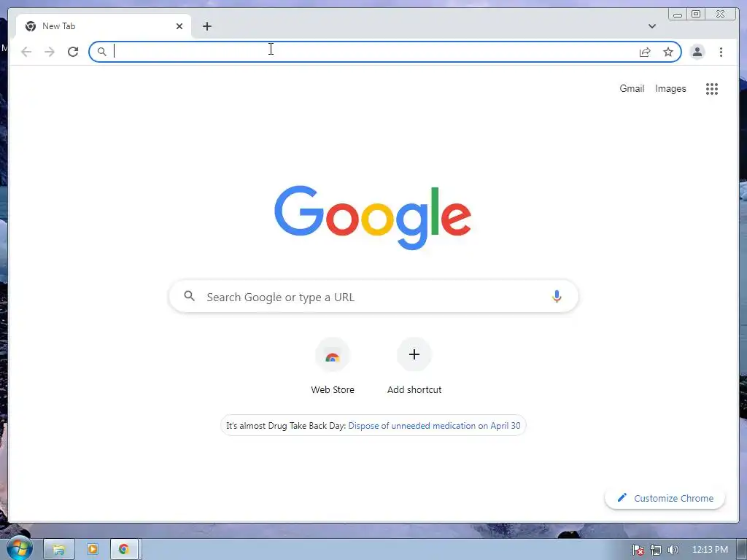
Task: Select the New Tab tab
Action: click(x=104, y=26)
